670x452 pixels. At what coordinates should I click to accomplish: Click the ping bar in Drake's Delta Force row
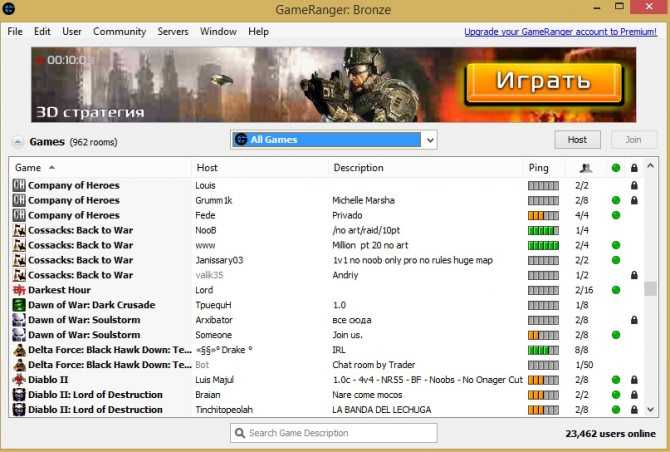[x=543, y=350]
